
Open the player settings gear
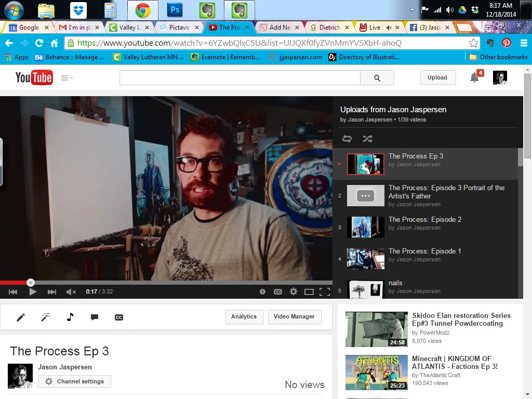[x=294, y=291]
